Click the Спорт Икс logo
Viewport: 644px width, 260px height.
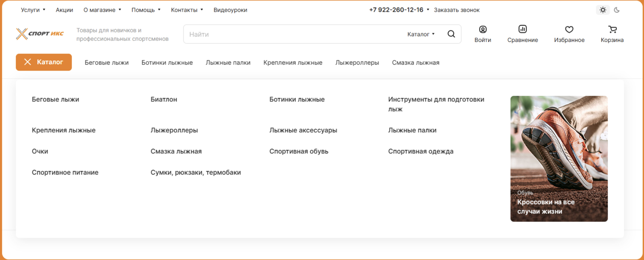coord(40,34)
